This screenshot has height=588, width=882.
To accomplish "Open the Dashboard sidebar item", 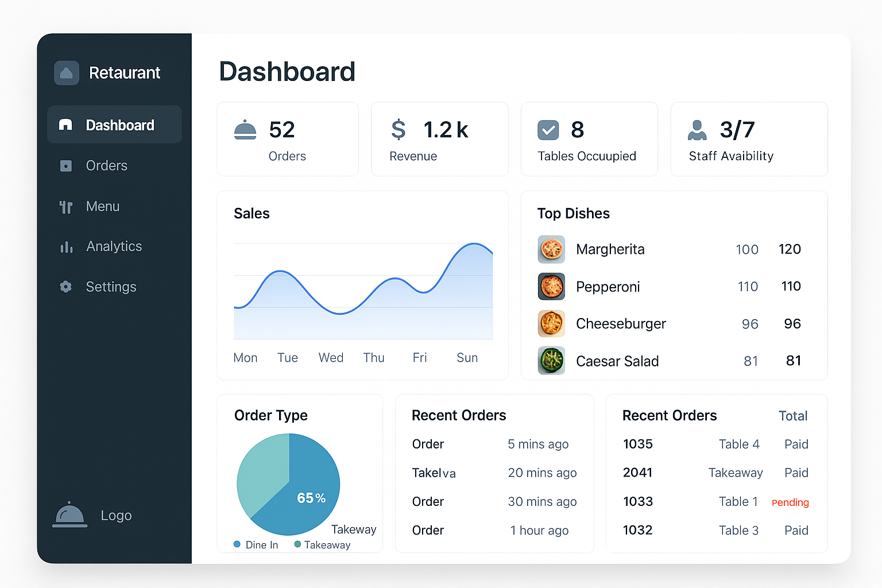I will tap(115, 125).
